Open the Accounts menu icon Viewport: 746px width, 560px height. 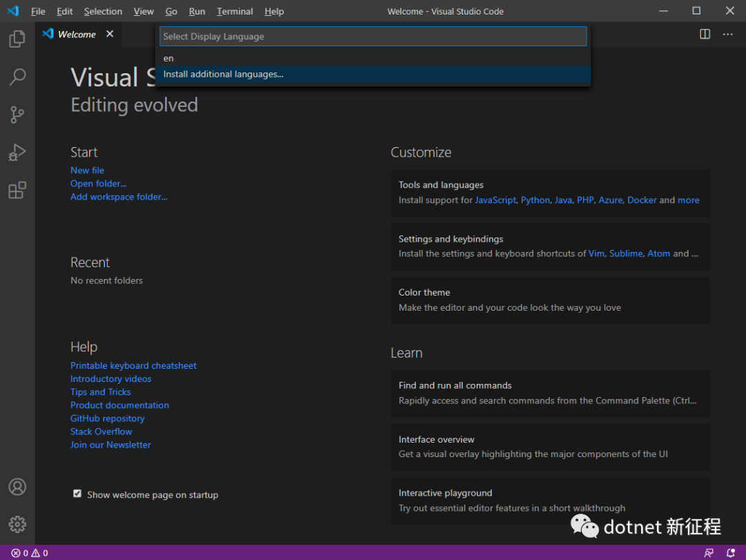pos(17,487)
